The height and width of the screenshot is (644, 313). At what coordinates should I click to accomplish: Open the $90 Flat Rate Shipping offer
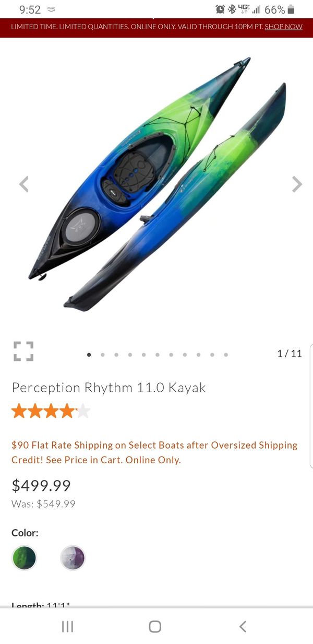[154, 452]
